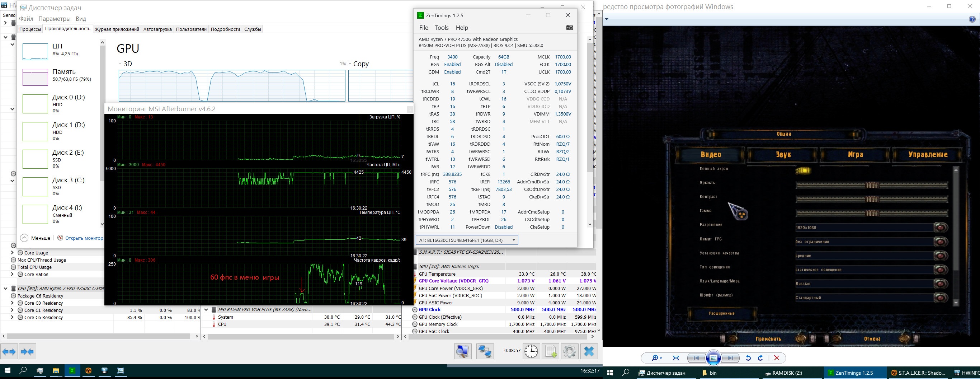The width and height of the screenshot is (980, 379).
Task: Click the Открыть монитор ресурсов link
Action: click(84, 238)
